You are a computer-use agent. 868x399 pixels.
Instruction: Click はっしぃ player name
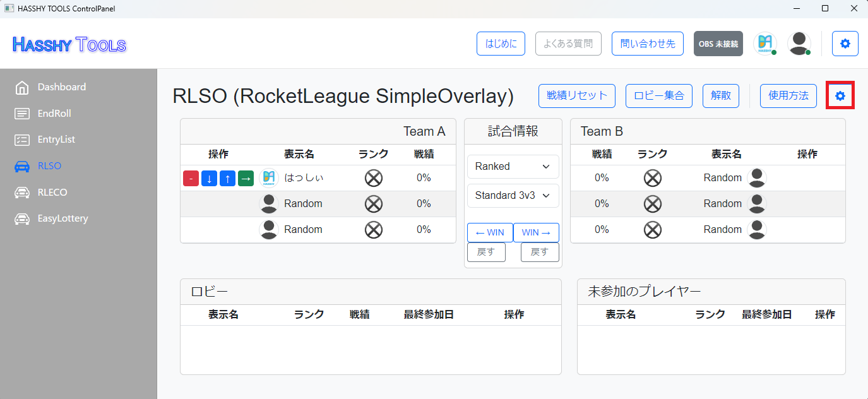pos(304,178)
